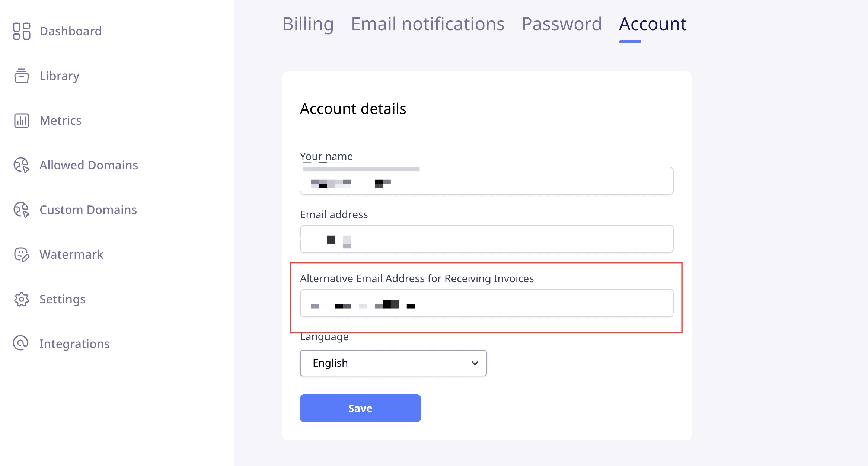Screen dimensions: 868x466
Task: Open the Watermark sidebar link
Action: pyautogui.click(x=71, y=255)
